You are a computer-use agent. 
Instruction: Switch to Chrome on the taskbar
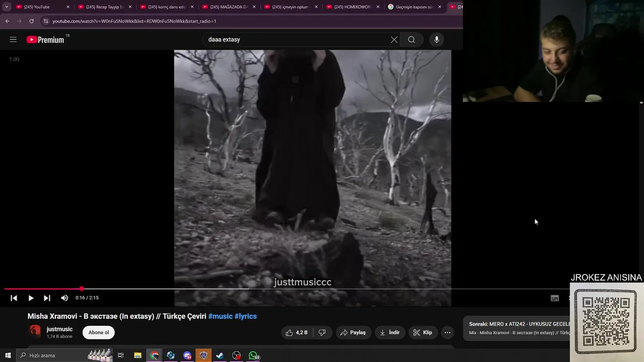click(x=154, y=355)
